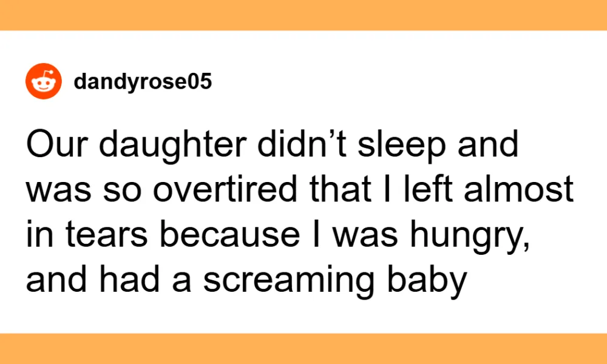
Task: Click the orange Reddit avatar icon
Action: click(44, 82)
